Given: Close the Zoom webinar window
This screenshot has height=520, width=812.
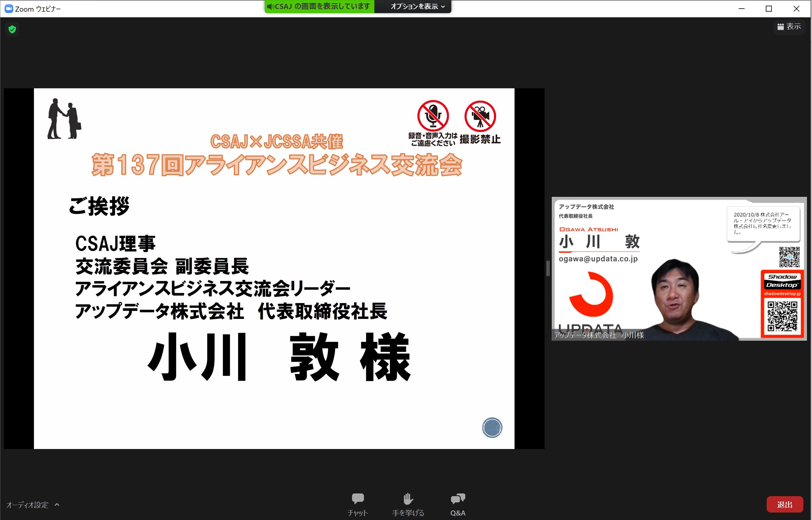Looking at the screenshot, I should 796,9.
